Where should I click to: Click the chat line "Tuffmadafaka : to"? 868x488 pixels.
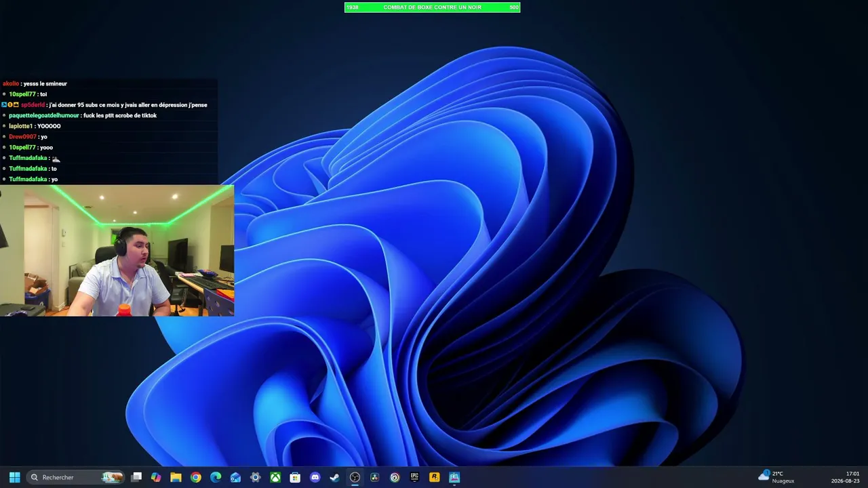point(33,169)
